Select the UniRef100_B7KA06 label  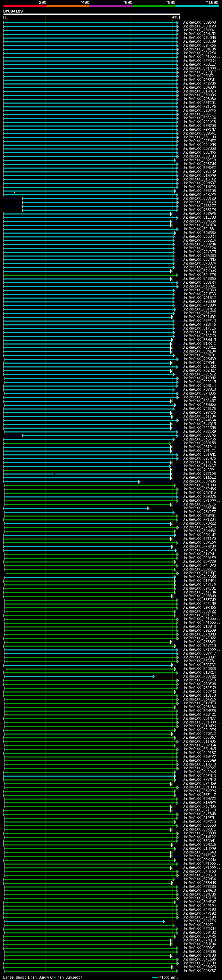point(199,271)
